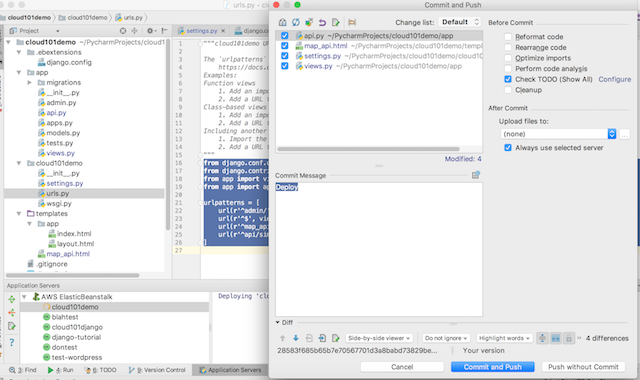Image resolution: width=640 pixels, height=380 pixels.
Task: Collapse the Diff section triangle
Action: [x=278, y=322]
